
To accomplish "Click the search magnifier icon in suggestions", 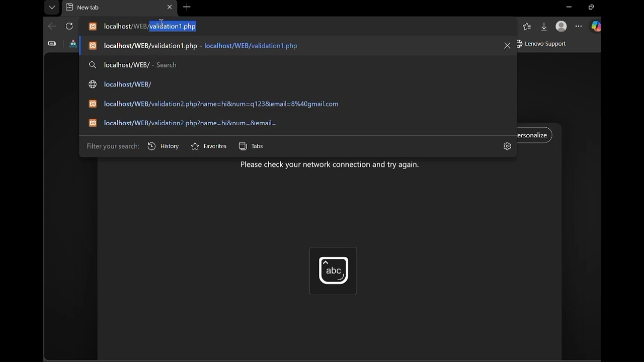I will click(93, 65).
